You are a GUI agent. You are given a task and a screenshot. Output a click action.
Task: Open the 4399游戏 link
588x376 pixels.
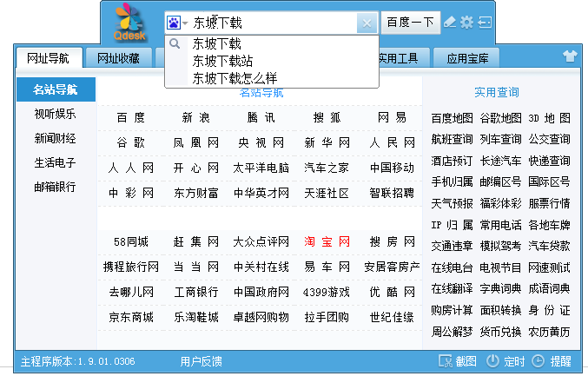327,292
